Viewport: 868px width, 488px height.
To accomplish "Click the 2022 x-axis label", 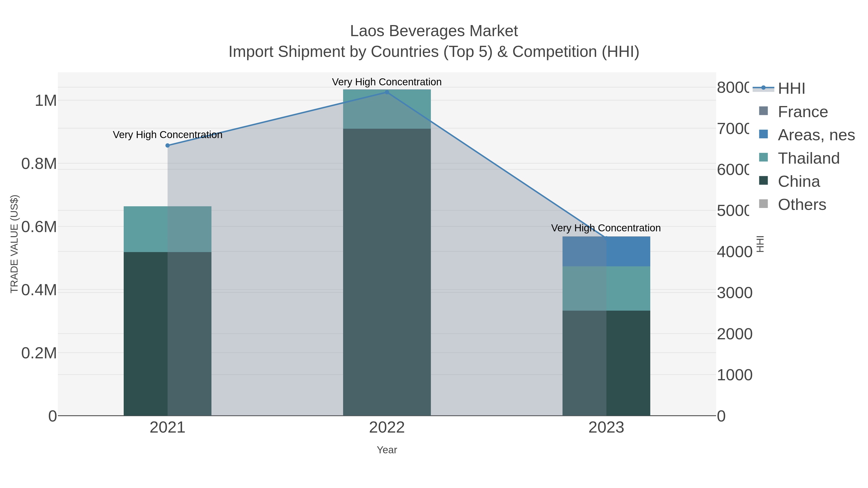I will click(387, 428).
